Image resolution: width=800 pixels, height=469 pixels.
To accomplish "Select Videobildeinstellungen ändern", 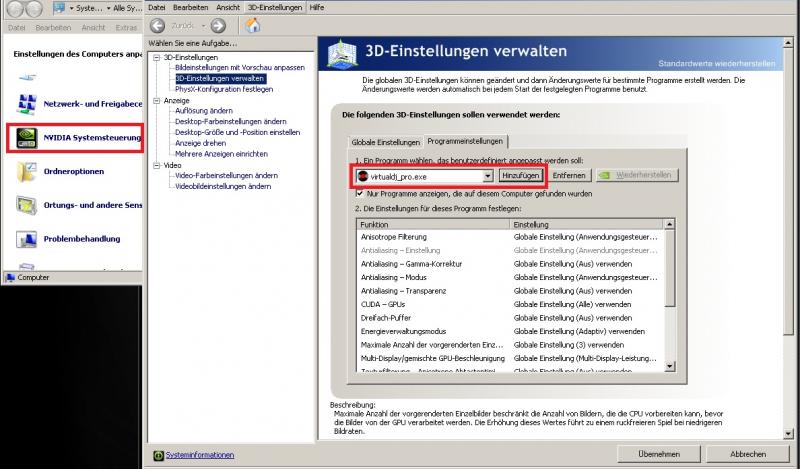I will point(223,187).
